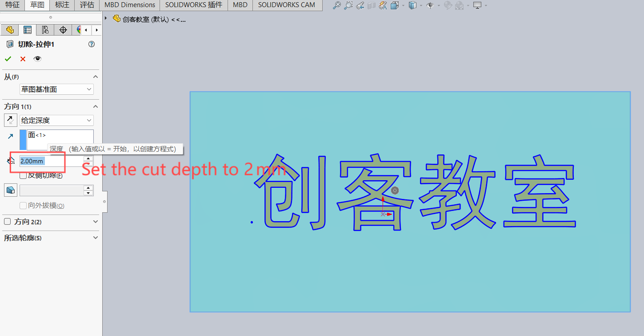Open the View Settings dropdown arrow
The width and height of the screenshot is (644, 336).
[486, 5]
